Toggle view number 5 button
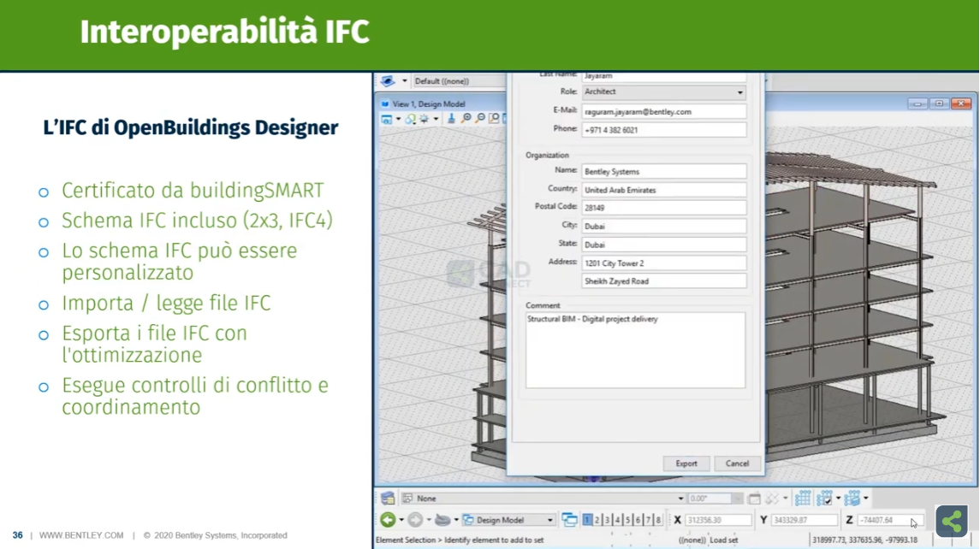Screen dimensions: 980x549 click(x=627, y=520)
